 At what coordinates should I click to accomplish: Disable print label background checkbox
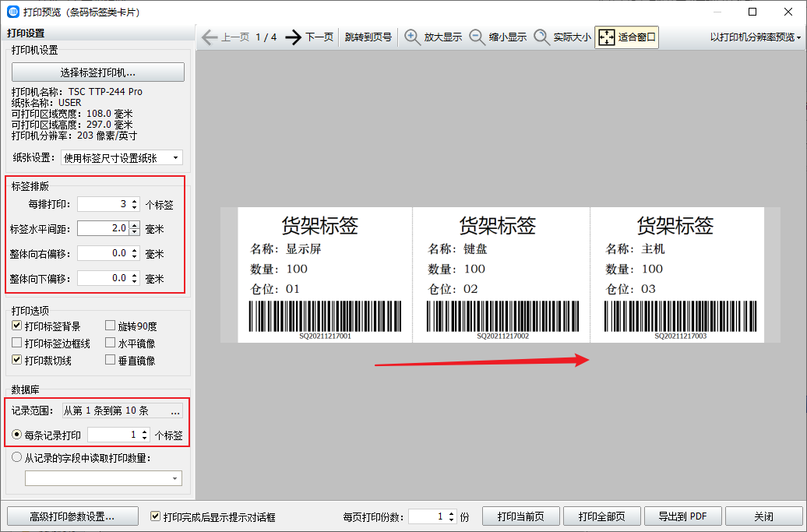[x=17, y=326]
